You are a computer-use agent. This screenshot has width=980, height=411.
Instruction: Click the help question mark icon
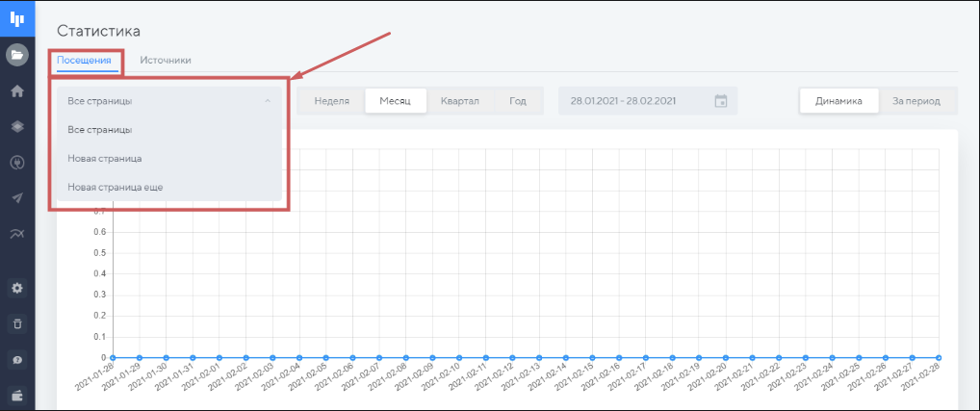(x=16, y=359)
